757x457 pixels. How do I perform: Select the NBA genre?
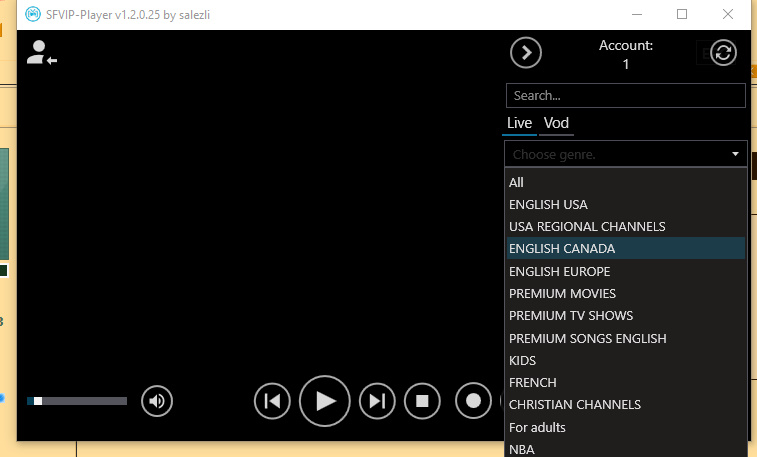coord(626,449)
